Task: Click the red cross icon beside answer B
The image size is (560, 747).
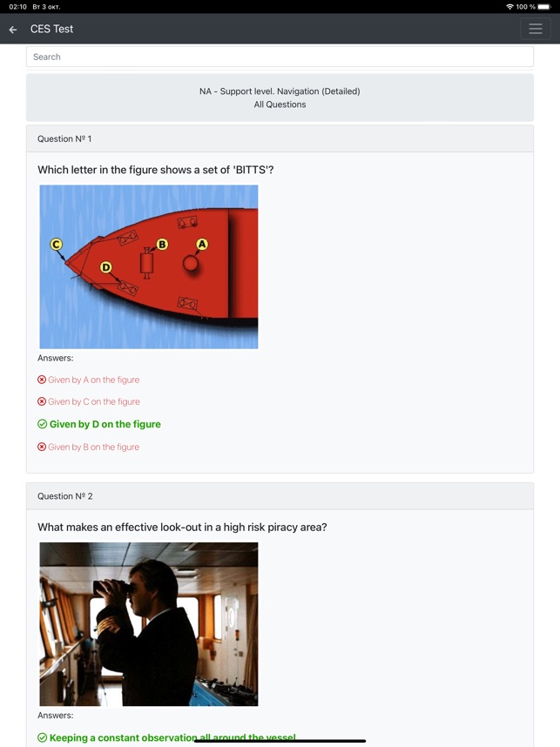Action: 42,447
